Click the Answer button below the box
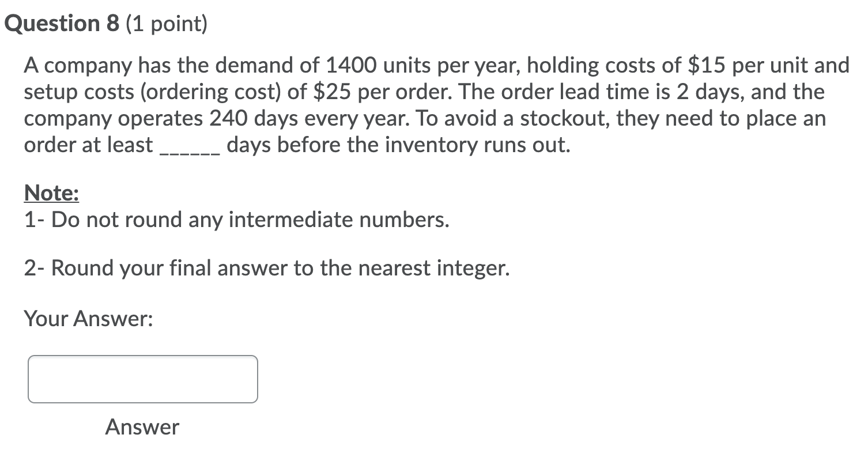868x461 pixels. pos(142,427)
